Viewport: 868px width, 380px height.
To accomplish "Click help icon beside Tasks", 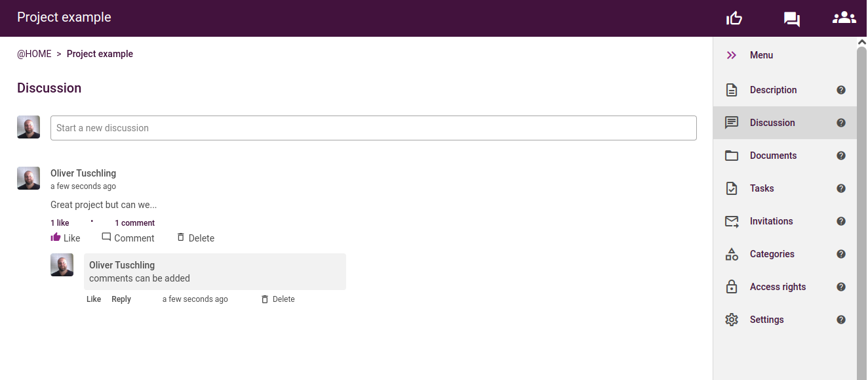I will pos(841,188).
